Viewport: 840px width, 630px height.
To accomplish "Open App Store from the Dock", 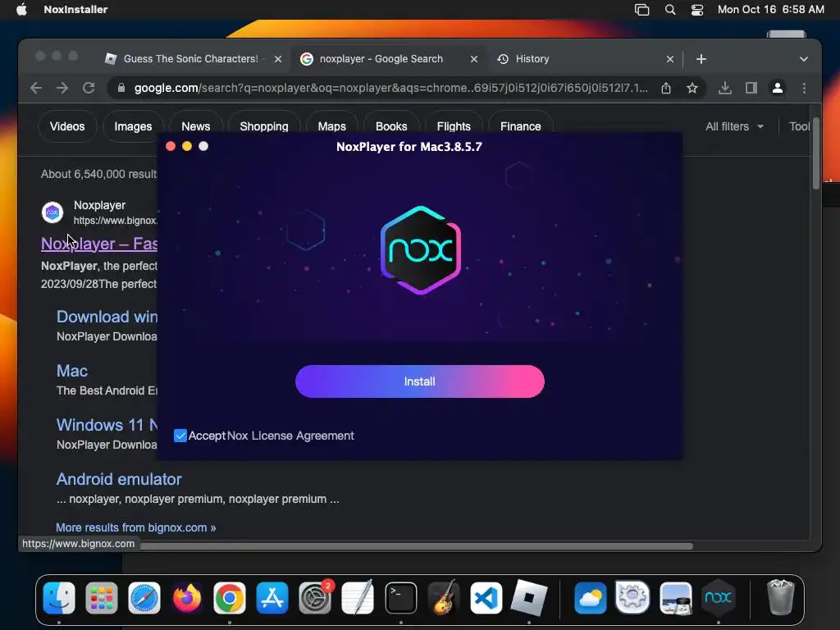I will pos(272,597).
